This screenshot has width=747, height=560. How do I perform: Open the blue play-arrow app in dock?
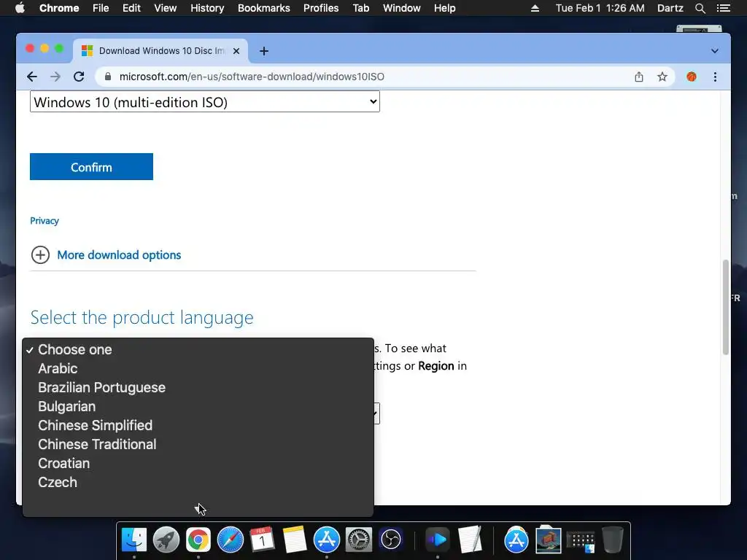(438, 540)
